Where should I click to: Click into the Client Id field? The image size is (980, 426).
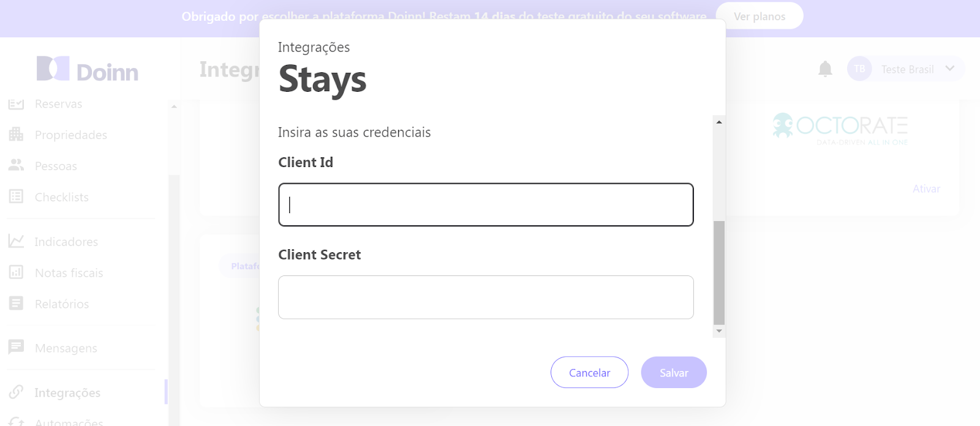[486, 205]
